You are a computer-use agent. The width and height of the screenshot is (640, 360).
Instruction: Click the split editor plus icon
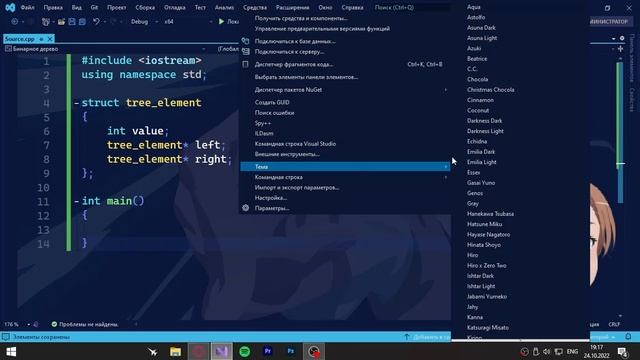(x=621, y=49)
